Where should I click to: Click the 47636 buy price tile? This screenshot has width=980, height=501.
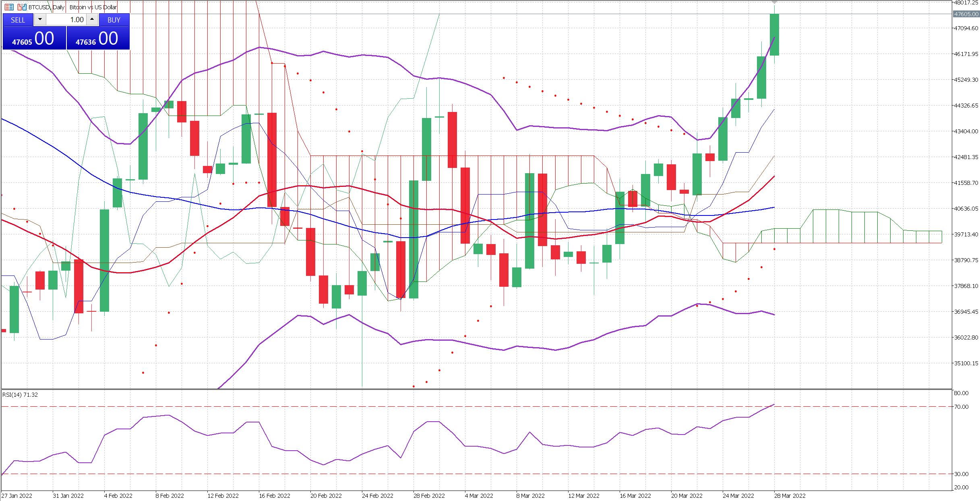click(98, 38)
